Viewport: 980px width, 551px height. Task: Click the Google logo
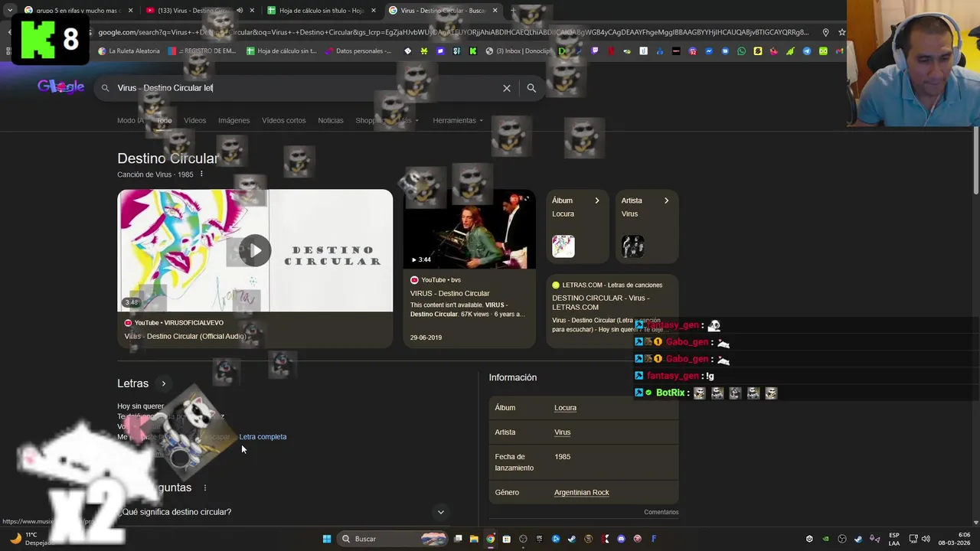[x=60, y=87]
